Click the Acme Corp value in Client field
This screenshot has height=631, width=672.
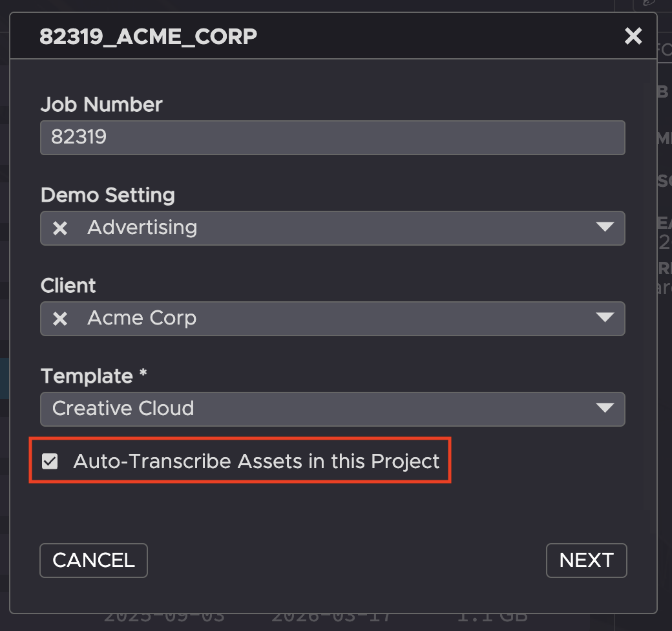[x=142, y=318]
